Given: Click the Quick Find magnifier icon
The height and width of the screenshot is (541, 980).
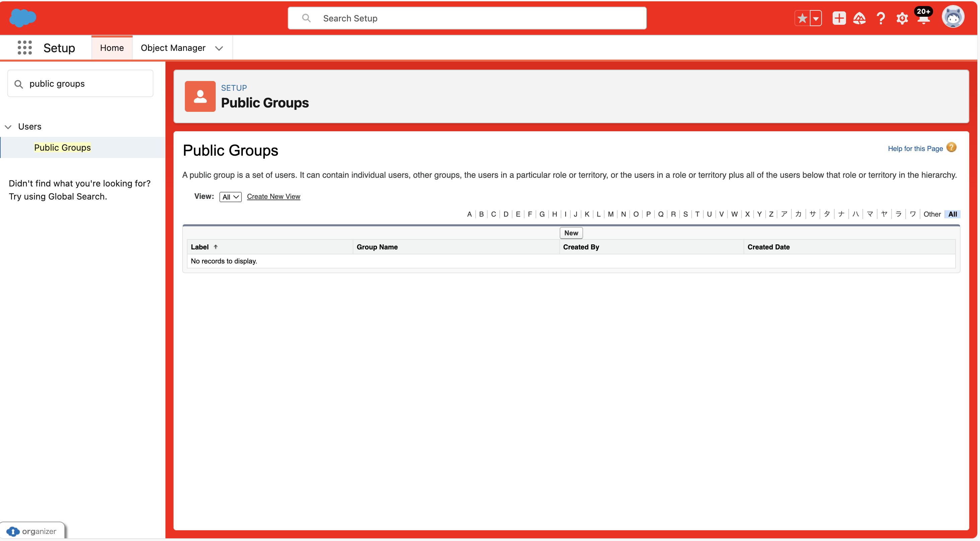Looking at the screenshot, I should (19, 84).
